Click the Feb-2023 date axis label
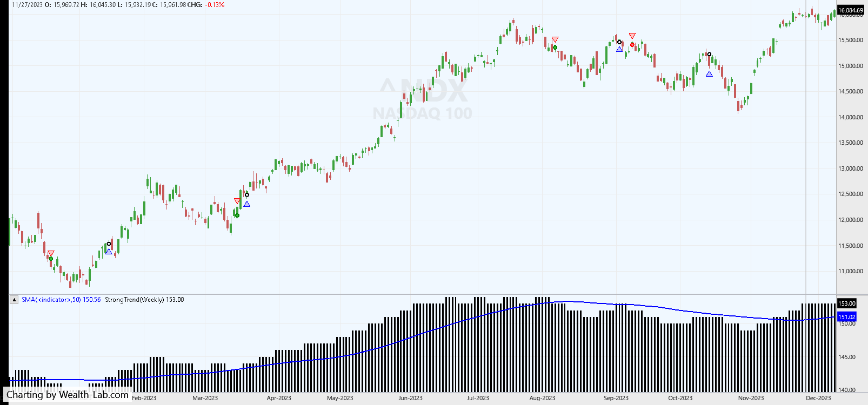Viewport: 868px width, 405px height. 144,398
